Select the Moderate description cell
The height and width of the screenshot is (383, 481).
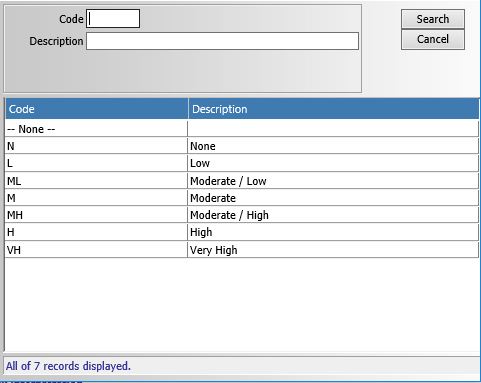pos(333,198)
